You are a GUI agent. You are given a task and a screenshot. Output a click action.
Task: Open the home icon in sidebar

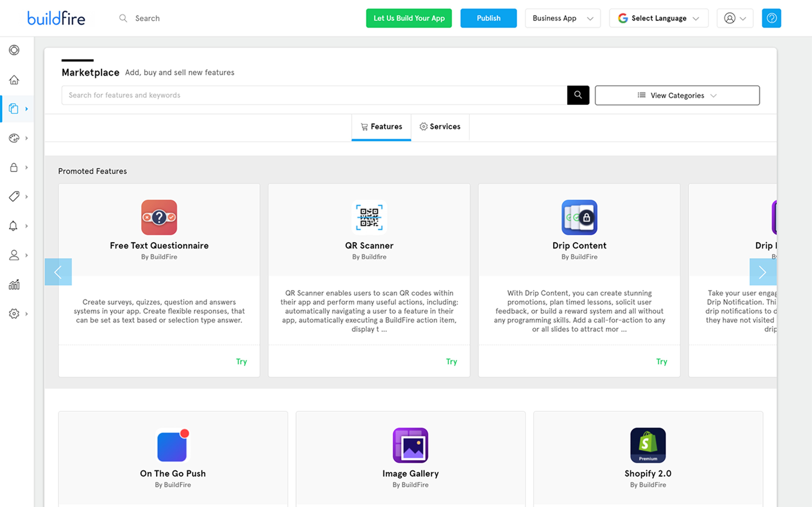pos(14,80)
